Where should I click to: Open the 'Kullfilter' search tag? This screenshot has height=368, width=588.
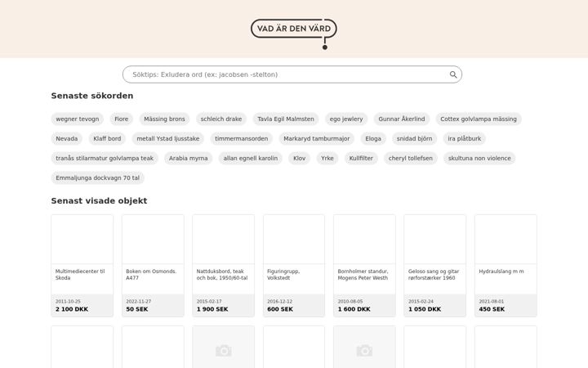pos(361,158)
